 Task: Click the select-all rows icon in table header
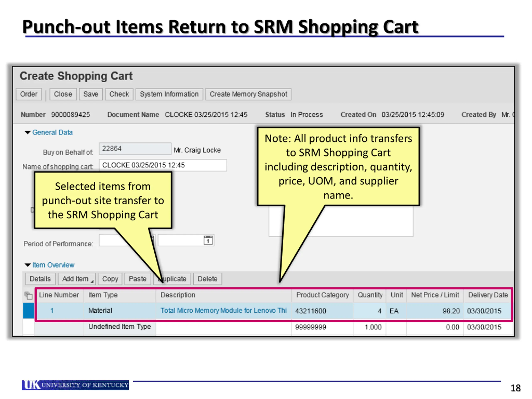[28, 295]
